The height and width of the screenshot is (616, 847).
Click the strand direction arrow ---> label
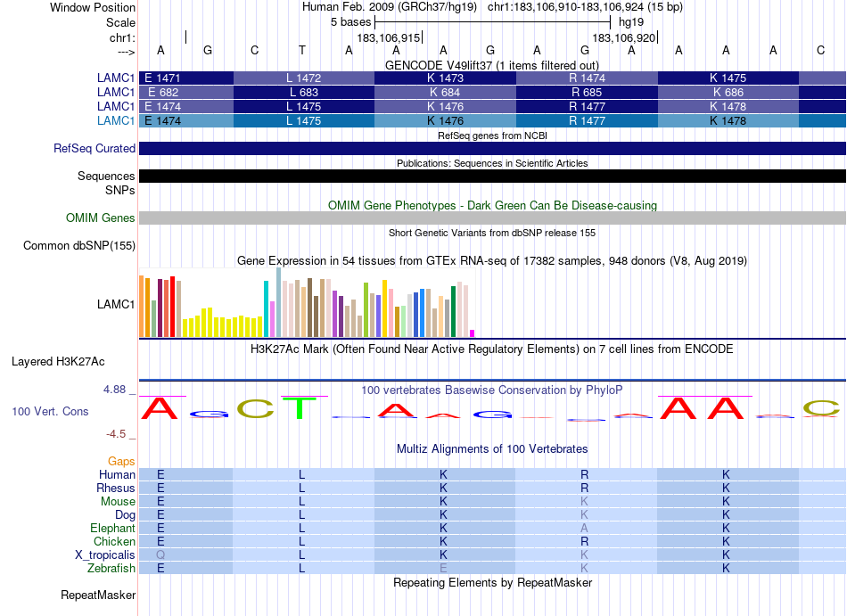click(126, 52)
